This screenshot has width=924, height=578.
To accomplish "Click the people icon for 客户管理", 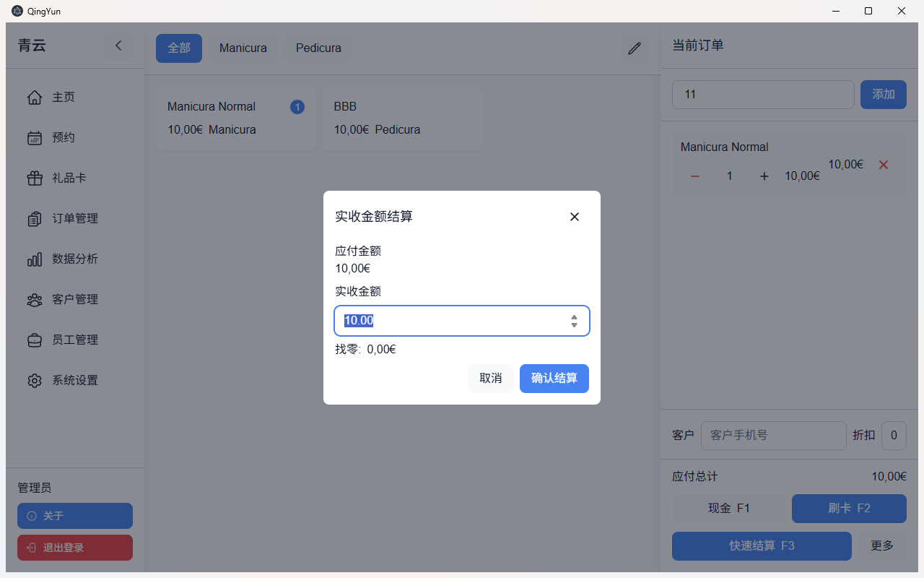I will click(35, 299).
